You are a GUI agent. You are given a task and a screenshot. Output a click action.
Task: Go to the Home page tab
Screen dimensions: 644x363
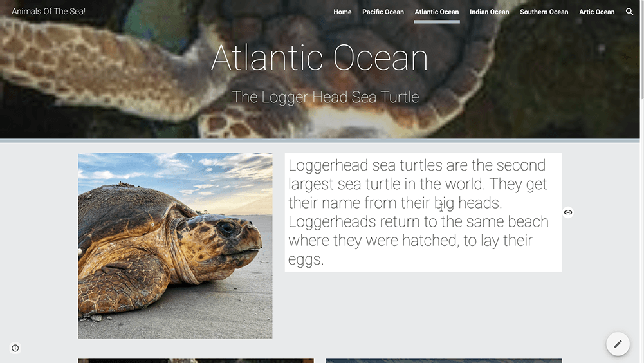click(342, 12)
